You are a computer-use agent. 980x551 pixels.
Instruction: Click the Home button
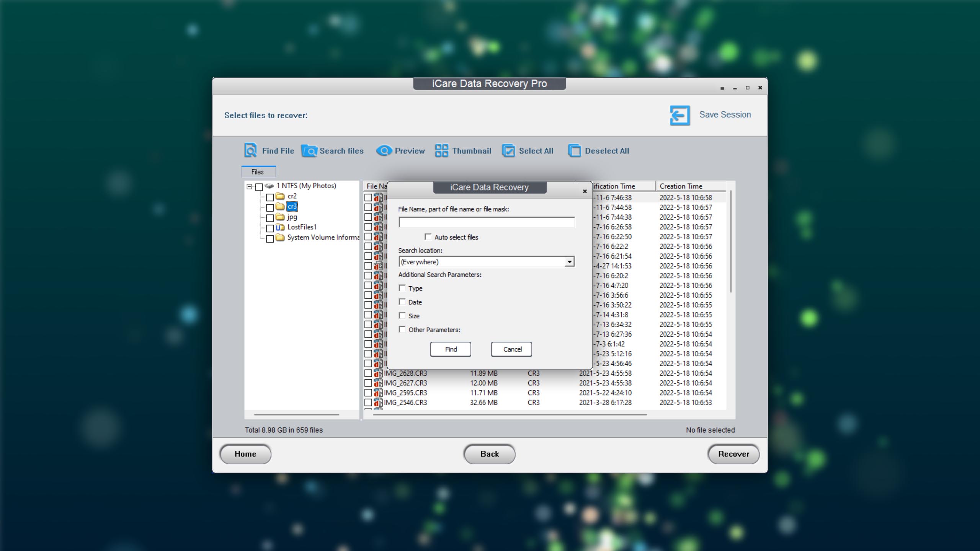pyautogui.click(x=245, y=454)
